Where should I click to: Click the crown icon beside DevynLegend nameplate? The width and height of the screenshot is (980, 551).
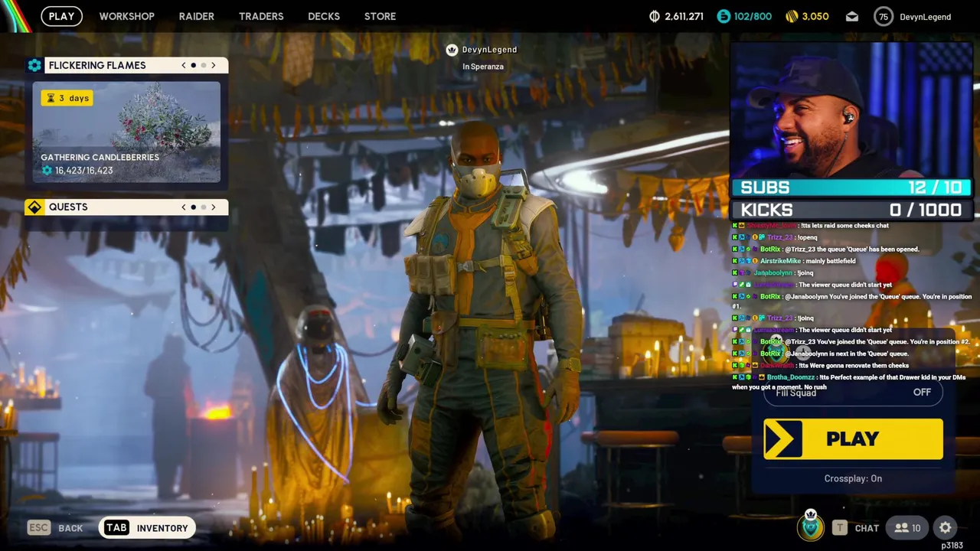pyautogui.click(x=452, y=50)
